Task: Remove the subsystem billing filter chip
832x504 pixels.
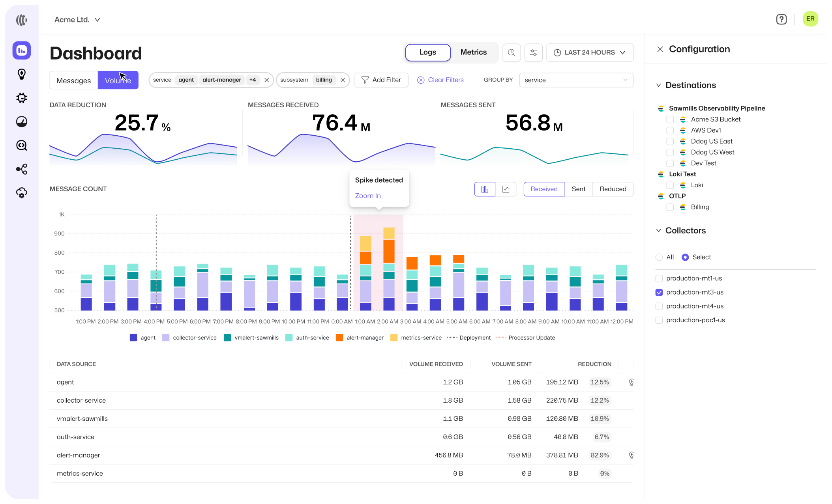Action: coord(343,80)
